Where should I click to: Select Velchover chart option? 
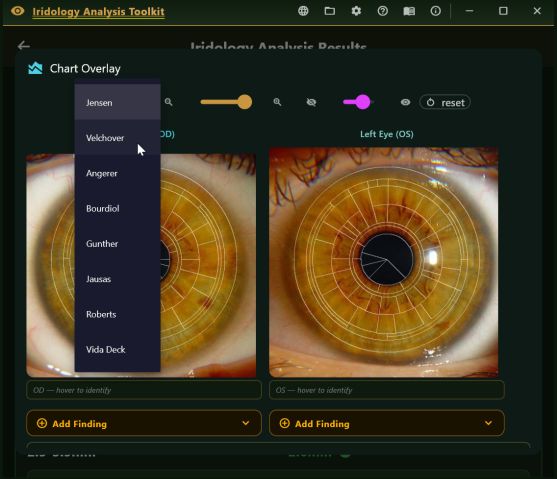pos(118,138)
